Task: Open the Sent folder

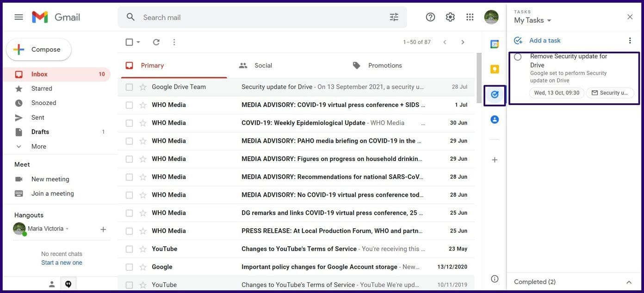Action: click(56, 118)
